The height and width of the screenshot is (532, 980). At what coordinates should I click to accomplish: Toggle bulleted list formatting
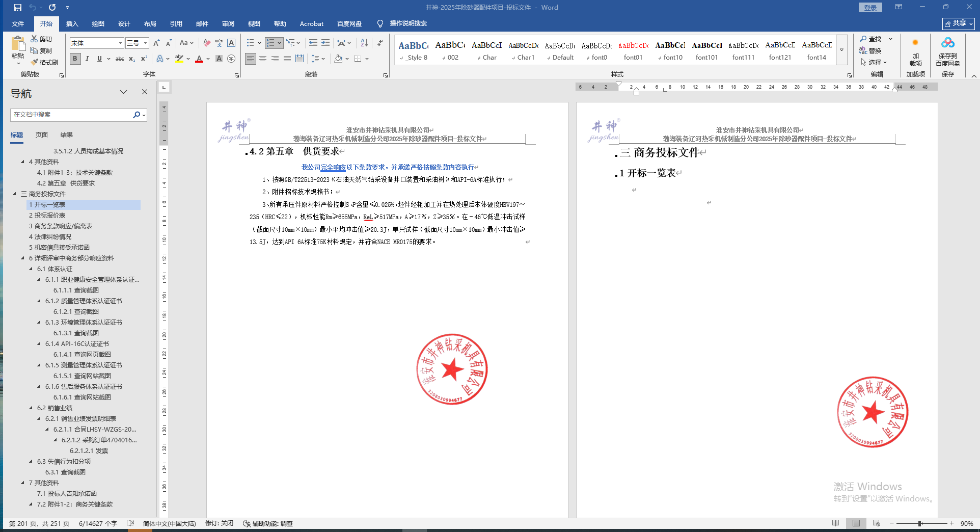pyautogui.click(x=250, y=43)
